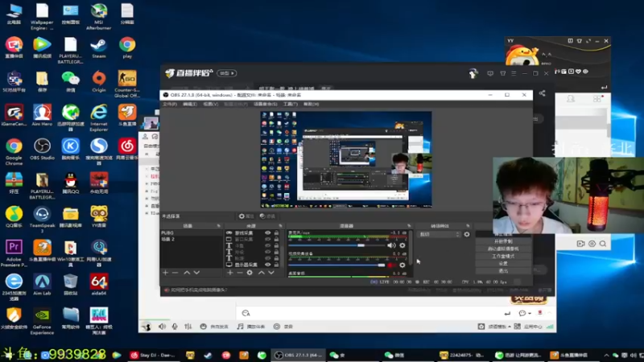Image resolution: width=644 pixels, height=362 pixels.
Task: Toggle the lock on the first source row
Action: click(x=276, y=232)
